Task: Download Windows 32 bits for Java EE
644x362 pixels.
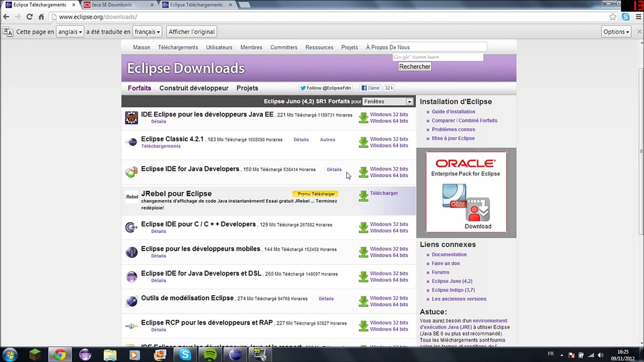Action: [x=389, y=115]
